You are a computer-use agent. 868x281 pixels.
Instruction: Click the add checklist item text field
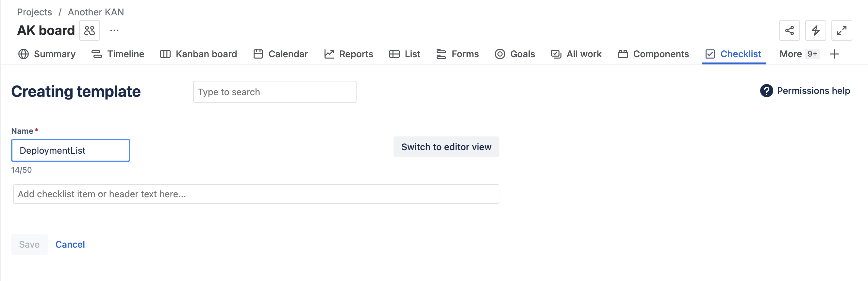tap(256, 194)
